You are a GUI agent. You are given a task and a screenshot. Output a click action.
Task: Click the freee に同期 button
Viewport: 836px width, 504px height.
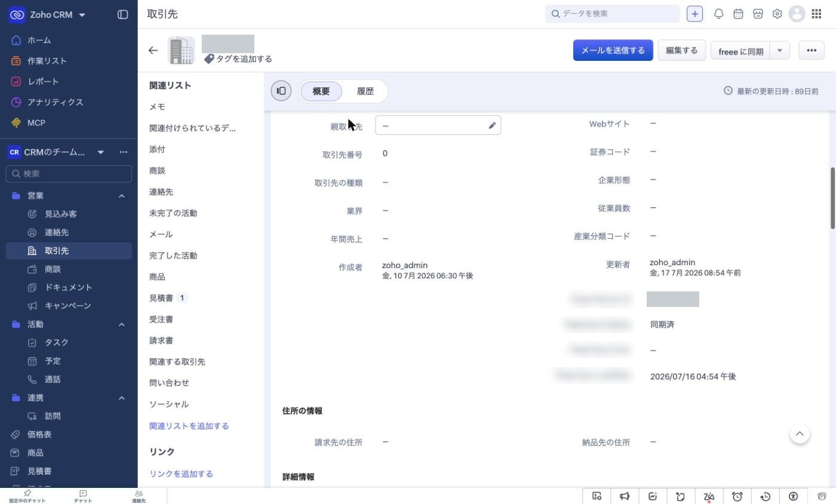(x=740, y=51)
